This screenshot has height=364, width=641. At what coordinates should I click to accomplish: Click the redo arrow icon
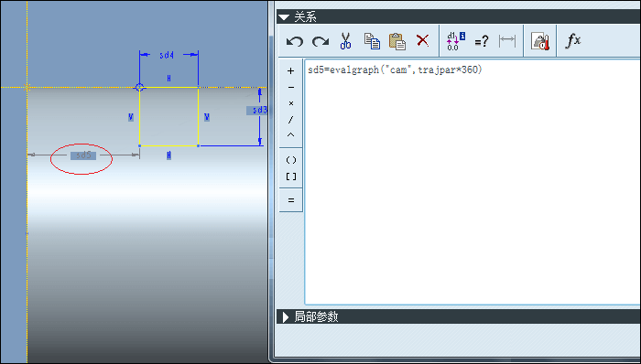(320, 41)
